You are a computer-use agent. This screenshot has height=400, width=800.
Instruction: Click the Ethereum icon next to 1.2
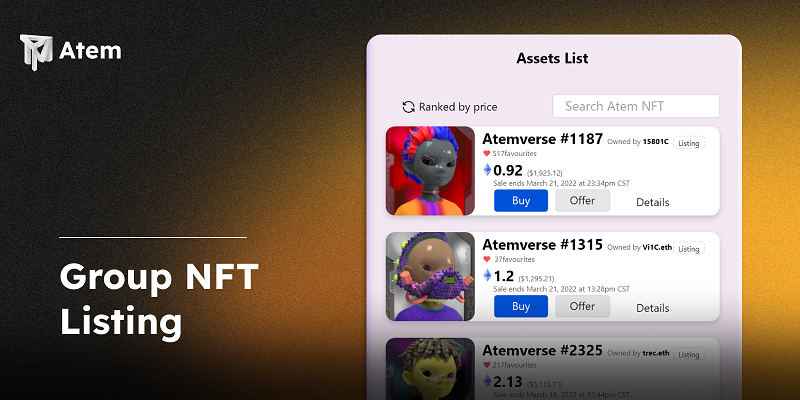point(487,276)
